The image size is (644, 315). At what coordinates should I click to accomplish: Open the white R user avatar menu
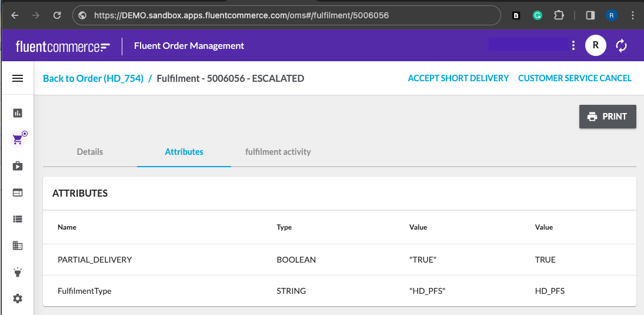(x=595, y=45)
